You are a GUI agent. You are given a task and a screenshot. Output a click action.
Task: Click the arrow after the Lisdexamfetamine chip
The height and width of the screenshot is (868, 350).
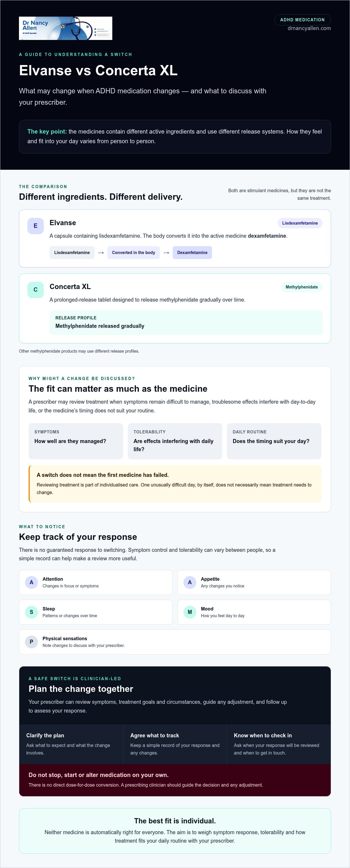click(101, 253)
